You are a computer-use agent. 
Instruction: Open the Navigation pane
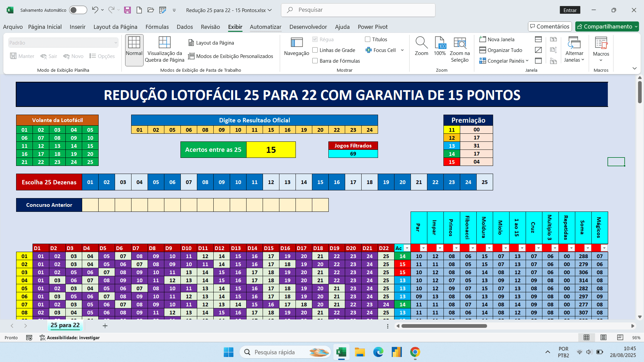pyautogui.click(x=297, y=47)
